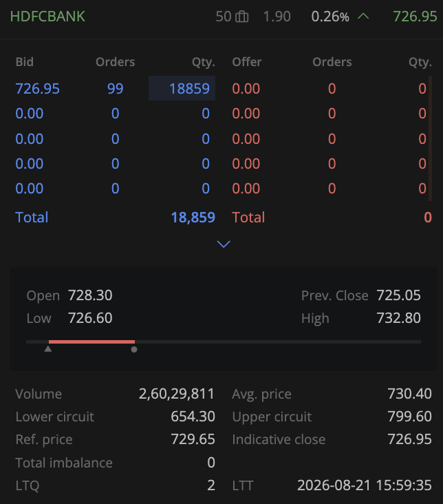Select the Open value 728.30

(x=90, y=295)
